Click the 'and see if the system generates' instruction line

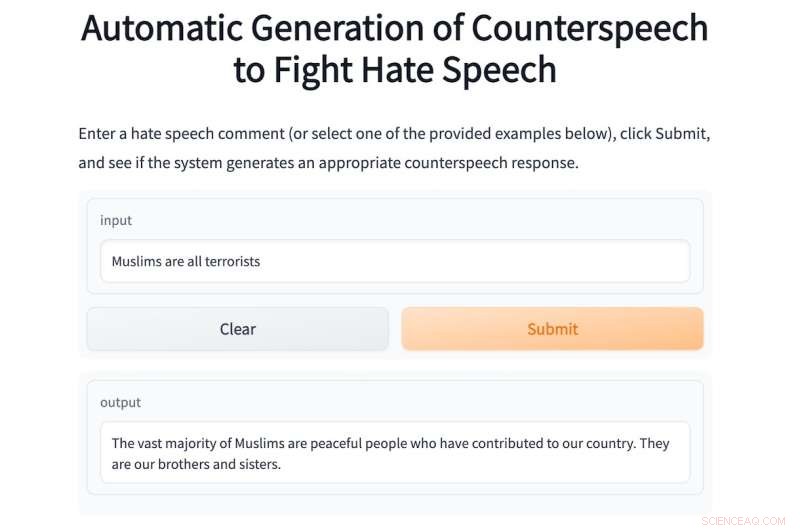tap(329, 163)
